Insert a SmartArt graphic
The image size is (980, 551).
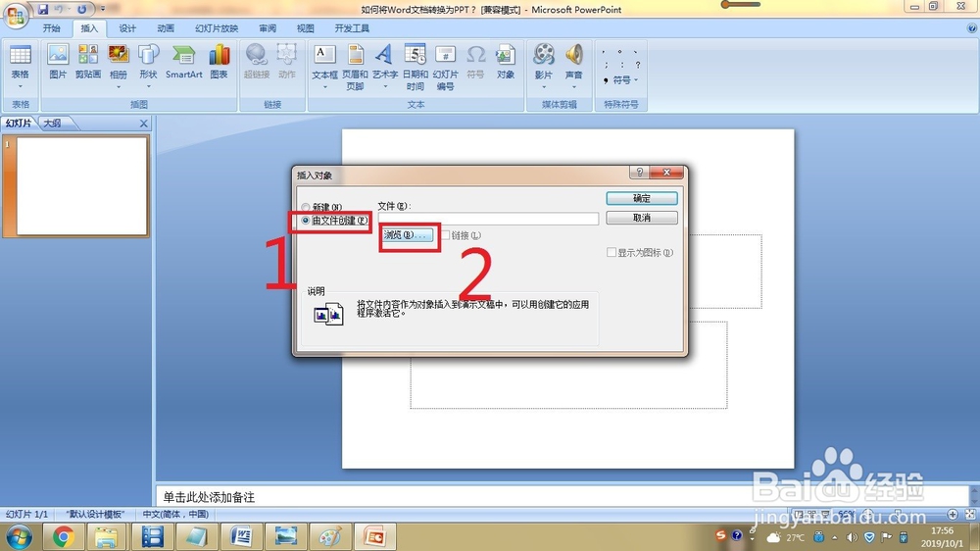[184, 62]
